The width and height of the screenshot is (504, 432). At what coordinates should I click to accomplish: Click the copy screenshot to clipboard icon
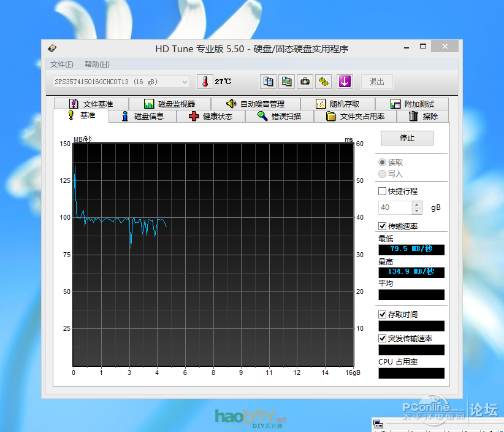[286, 82]
